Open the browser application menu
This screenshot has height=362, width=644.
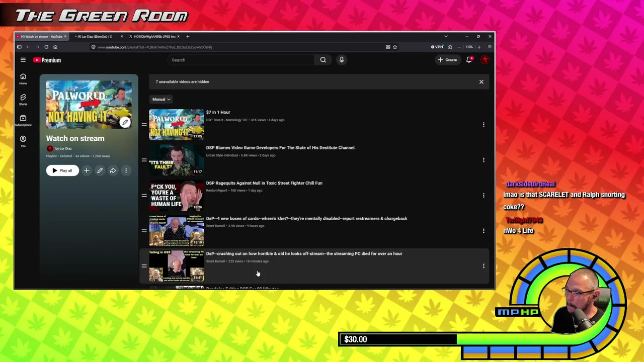point(490,47)
